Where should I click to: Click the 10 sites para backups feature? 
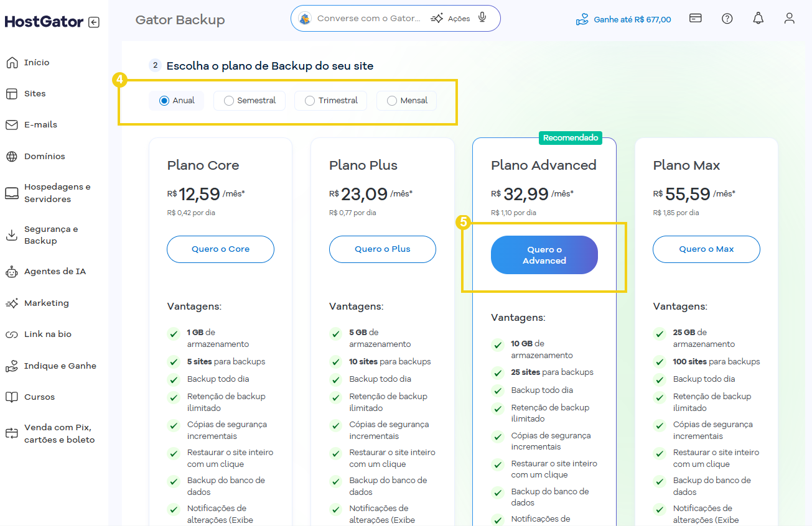click(x=390, y=361)
